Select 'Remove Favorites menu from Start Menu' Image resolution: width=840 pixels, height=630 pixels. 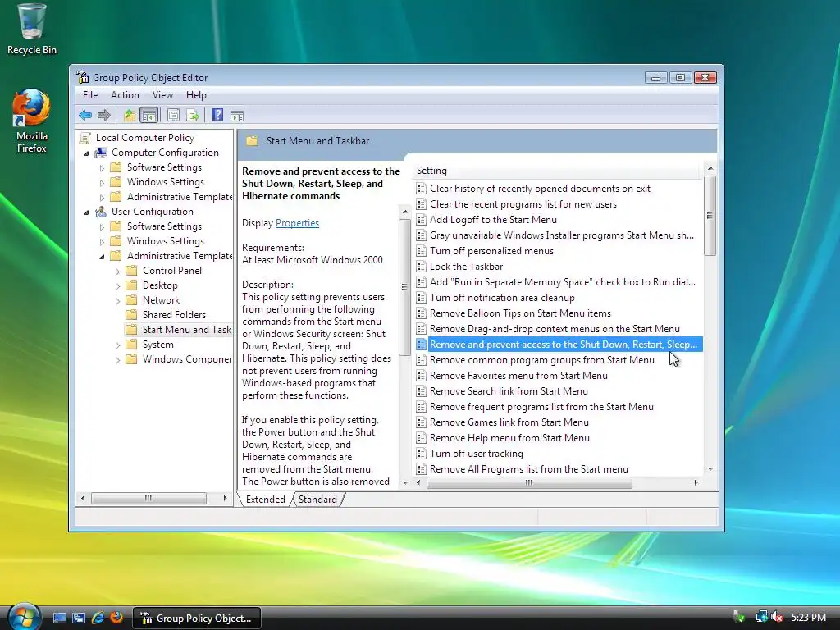[518, 376]
